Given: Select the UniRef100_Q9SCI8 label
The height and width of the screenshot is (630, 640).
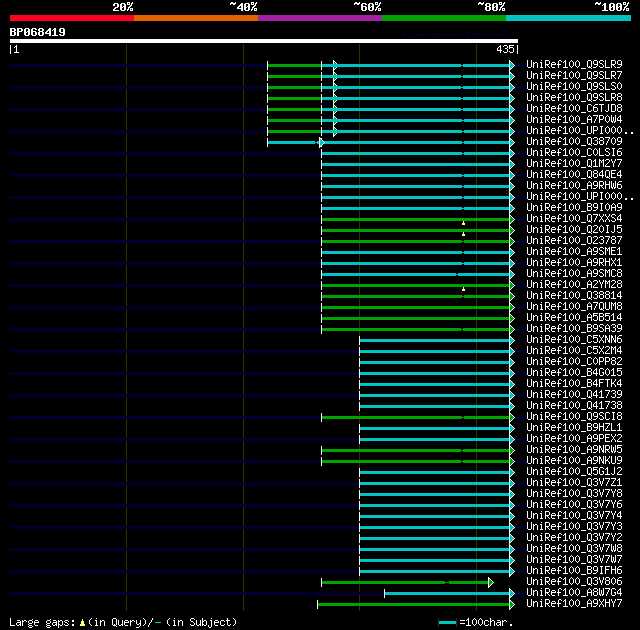Looking at the screenshot, I should [574, 417].
